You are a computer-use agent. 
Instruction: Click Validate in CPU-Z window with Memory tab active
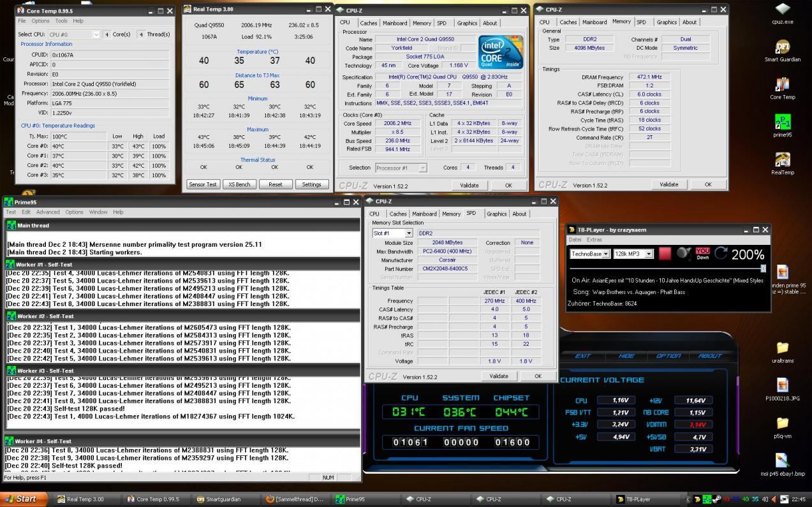pos(669,184)
